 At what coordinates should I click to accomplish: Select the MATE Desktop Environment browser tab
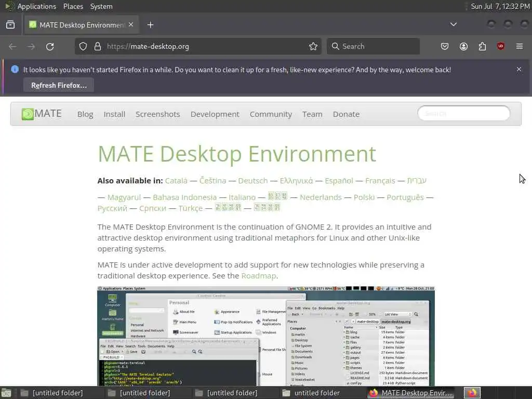click(82, 25)
